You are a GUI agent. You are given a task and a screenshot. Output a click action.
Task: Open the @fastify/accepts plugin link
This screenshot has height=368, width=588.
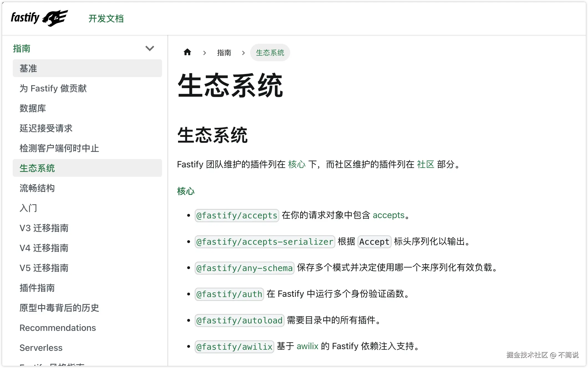point(237,215)
